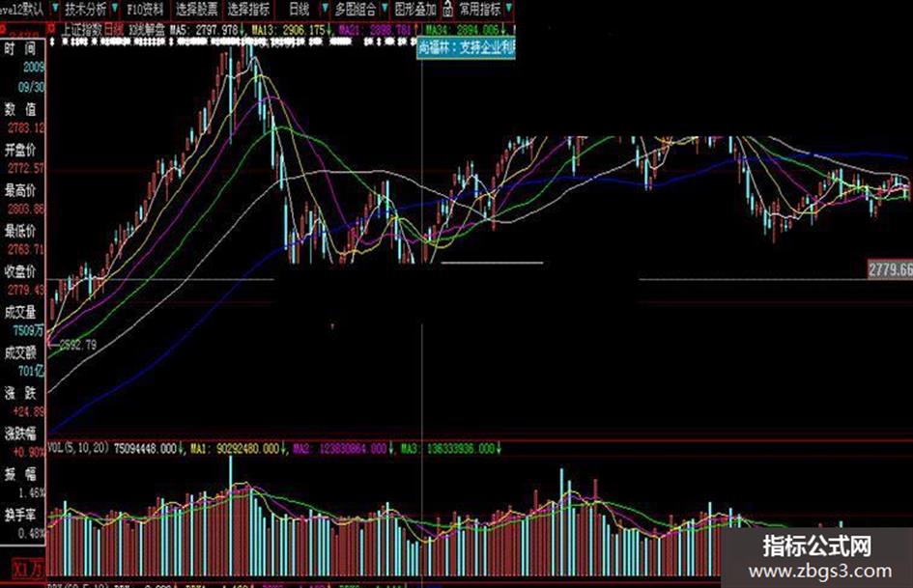Click the 上证指数 chart title
This screenshot has height=588, width=913.
coord(81,29)
